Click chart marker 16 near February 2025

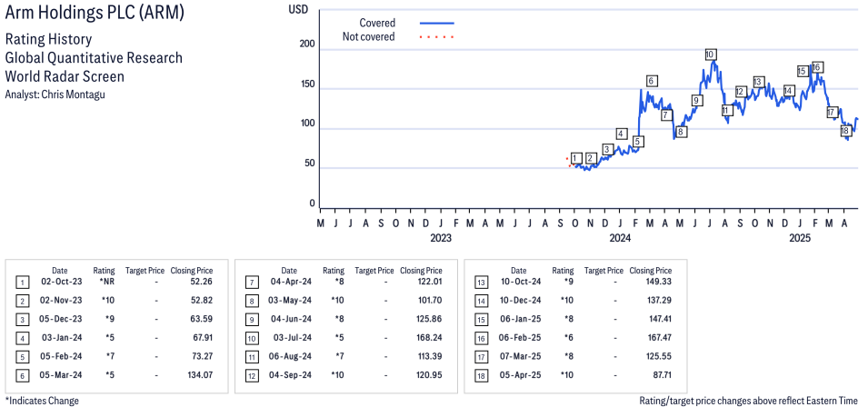tap(816, 67)
